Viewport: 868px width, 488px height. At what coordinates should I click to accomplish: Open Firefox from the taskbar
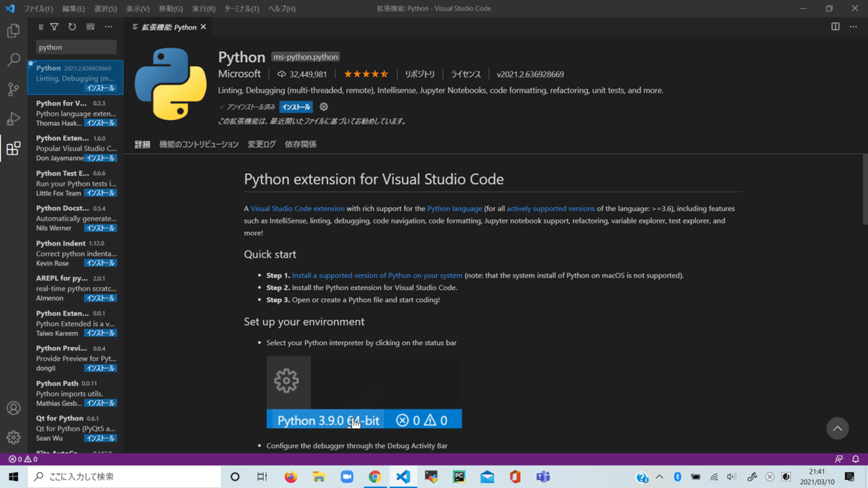coord(291,476)
